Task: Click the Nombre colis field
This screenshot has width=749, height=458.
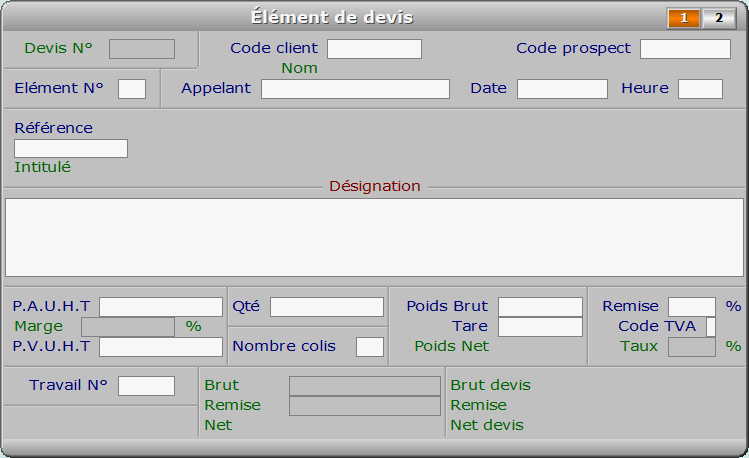Action: 370,347
